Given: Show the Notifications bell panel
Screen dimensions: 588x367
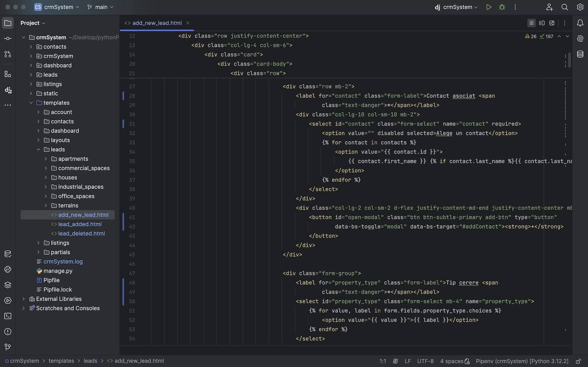Looking at the screenshot, I should click(x=580, y=23).
